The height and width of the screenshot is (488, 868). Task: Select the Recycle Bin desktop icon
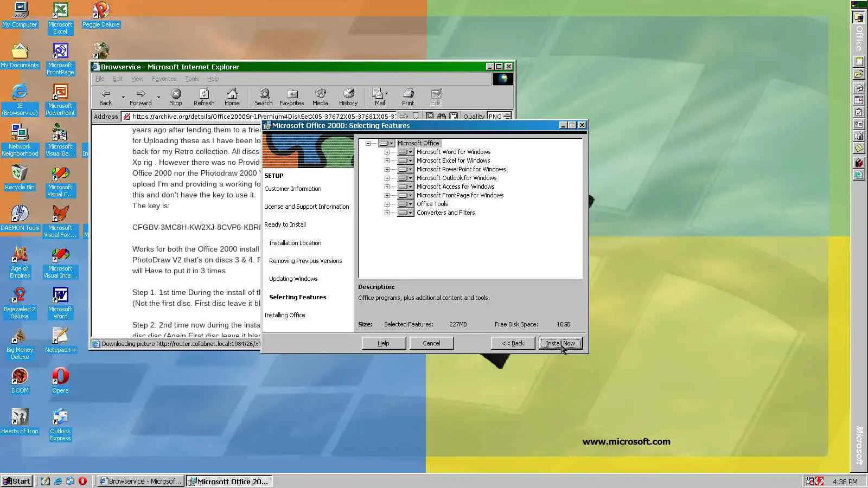pyautogui.click(x=20, y=178)
